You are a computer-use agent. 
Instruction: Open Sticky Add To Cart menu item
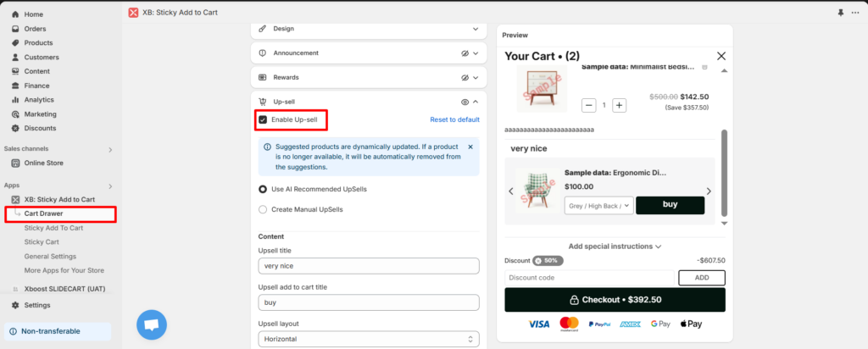point(53,228)
